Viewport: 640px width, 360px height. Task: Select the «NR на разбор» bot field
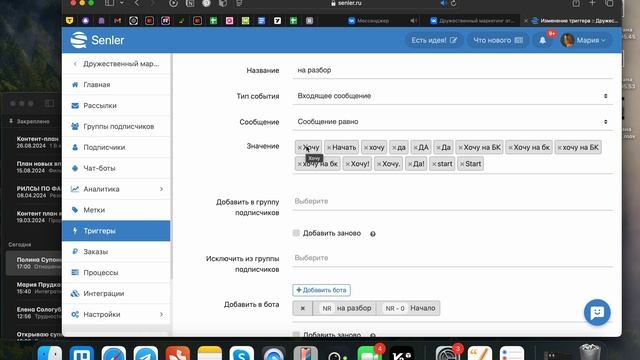[345, 308]
